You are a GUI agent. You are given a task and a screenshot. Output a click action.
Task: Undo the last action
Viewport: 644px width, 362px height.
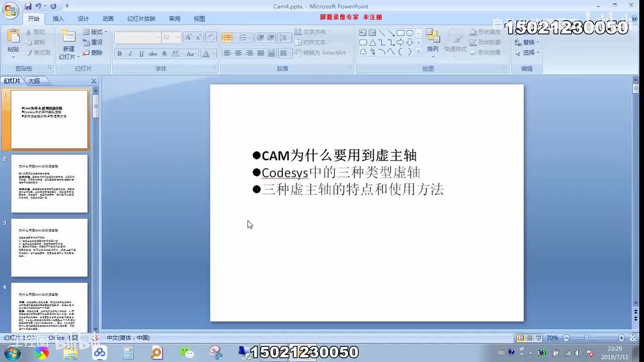pos(38,6)
